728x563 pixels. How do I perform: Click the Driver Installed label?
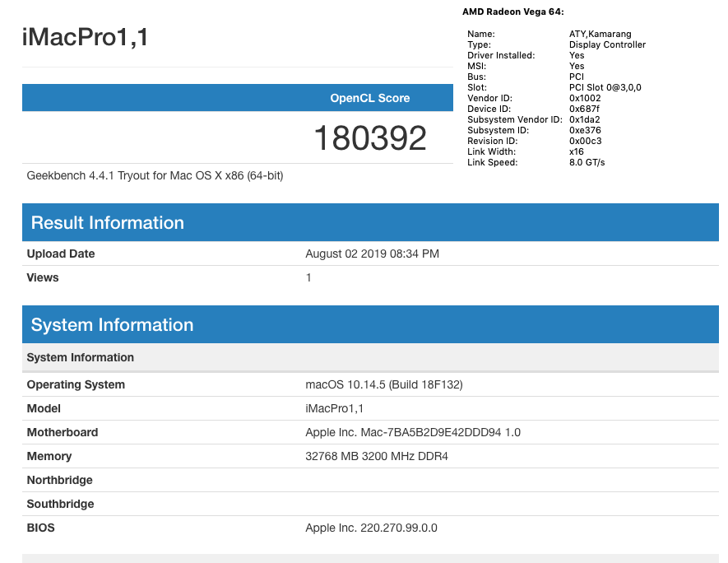501,55
